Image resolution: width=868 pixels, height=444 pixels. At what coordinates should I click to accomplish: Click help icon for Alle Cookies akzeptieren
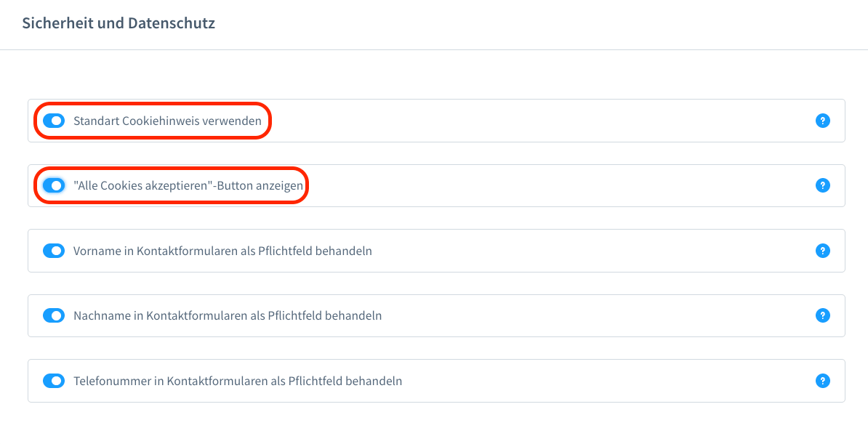[822, 186]
